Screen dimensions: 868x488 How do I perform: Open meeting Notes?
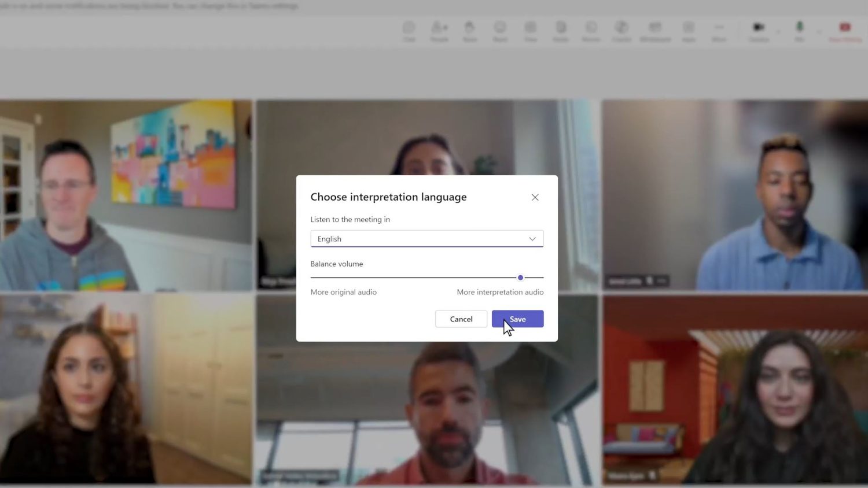coord(561,30)
